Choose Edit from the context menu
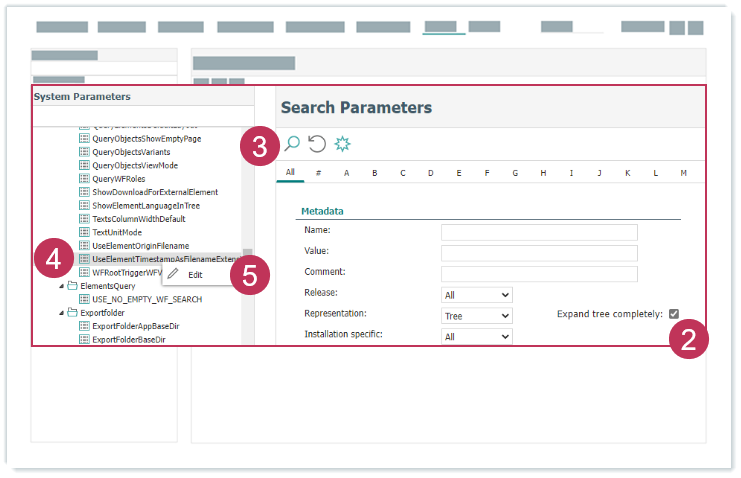This screenshot has width=741, height=478. pos(195,274)
